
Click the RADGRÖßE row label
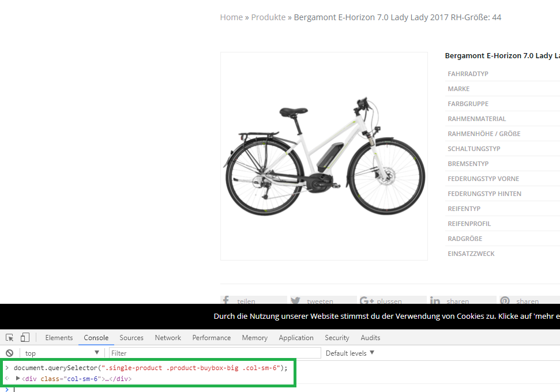465,239
